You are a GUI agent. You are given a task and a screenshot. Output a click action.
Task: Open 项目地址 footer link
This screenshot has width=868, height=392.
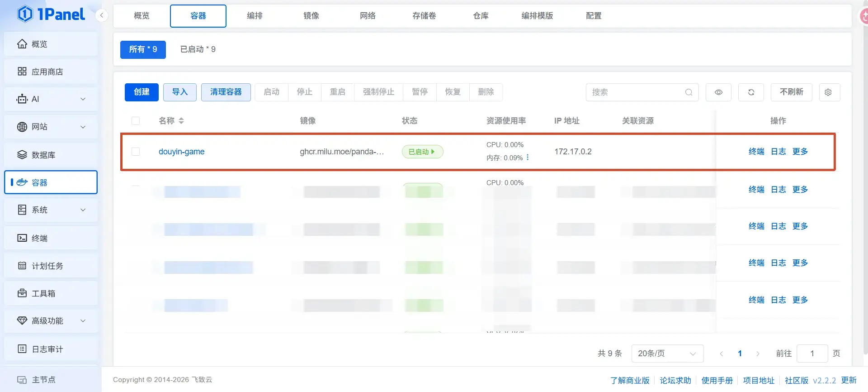[759, 381]
